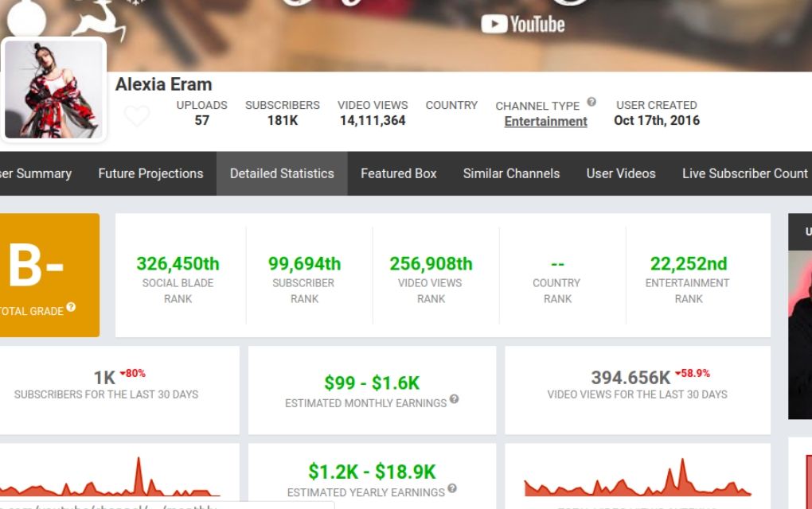Click the Total Grade help question mark
812x509 pixels.
click(x=71, y=307)
